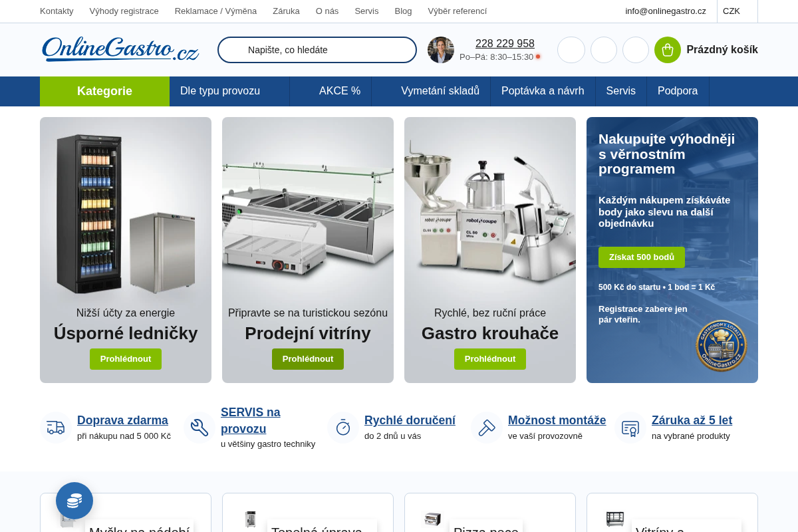Click Prohlédnout under Prodejní vitríny

coord(308,359)
